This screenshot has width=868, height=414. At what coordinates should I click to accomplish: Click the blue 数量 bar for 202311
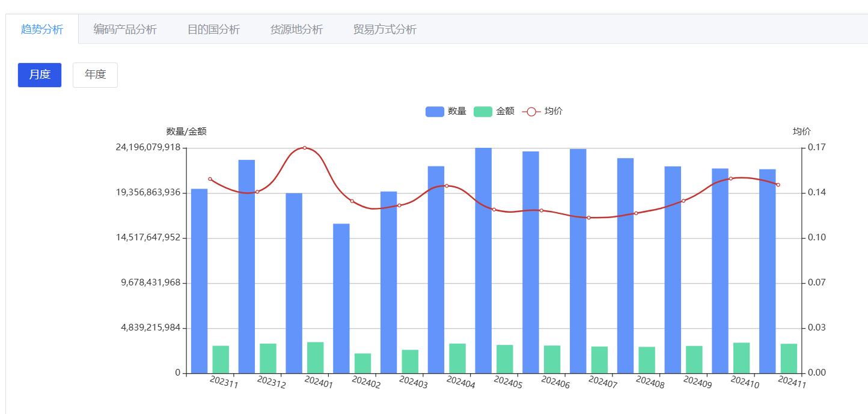pyautogui.click(x=200, y=281)
